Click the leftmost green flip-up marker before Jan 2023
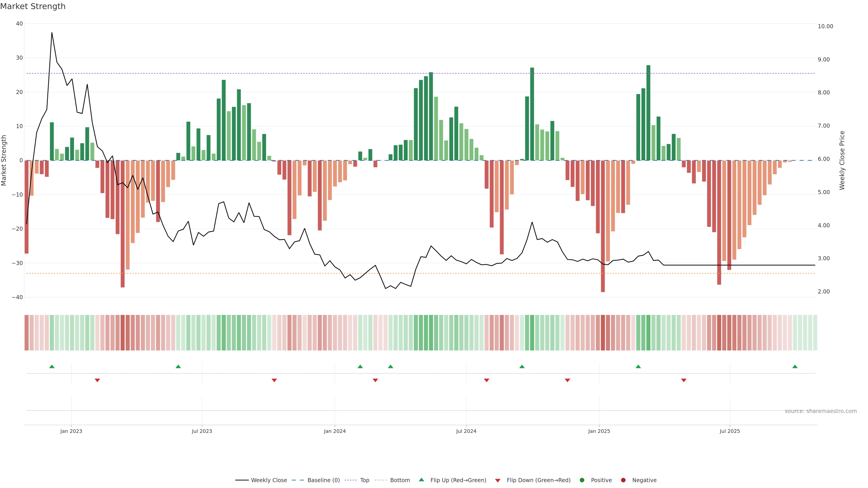868x488 pixels. click(52, 366)
